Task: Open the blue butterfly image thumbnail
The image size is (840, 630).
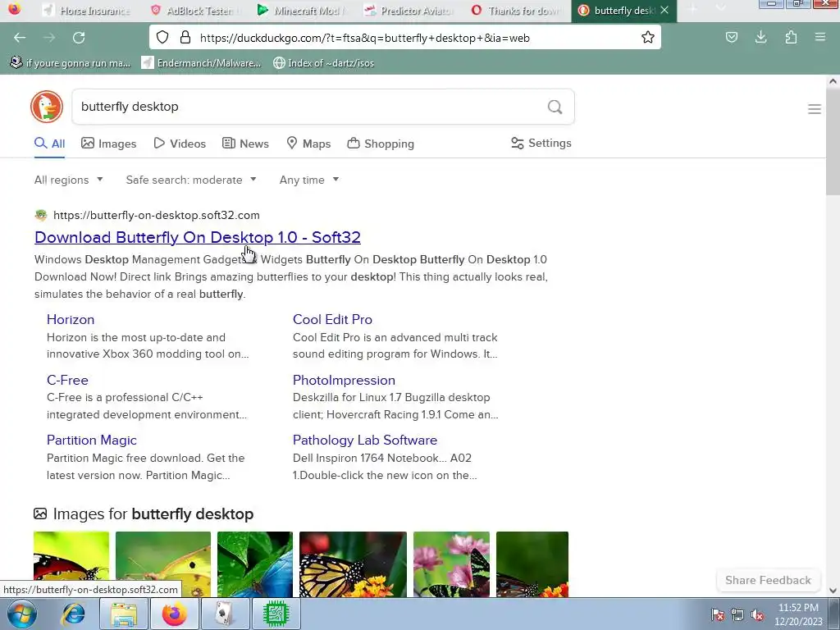Action: (255, 564)
